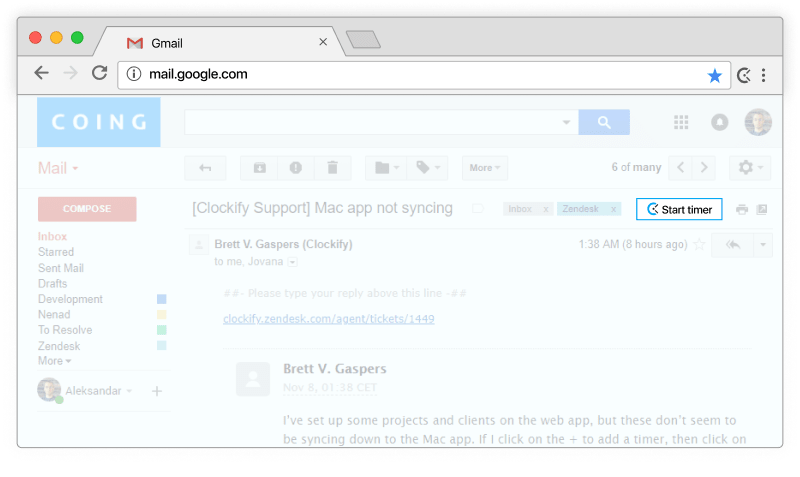Open the settings gear dropdown

[750, 167]
